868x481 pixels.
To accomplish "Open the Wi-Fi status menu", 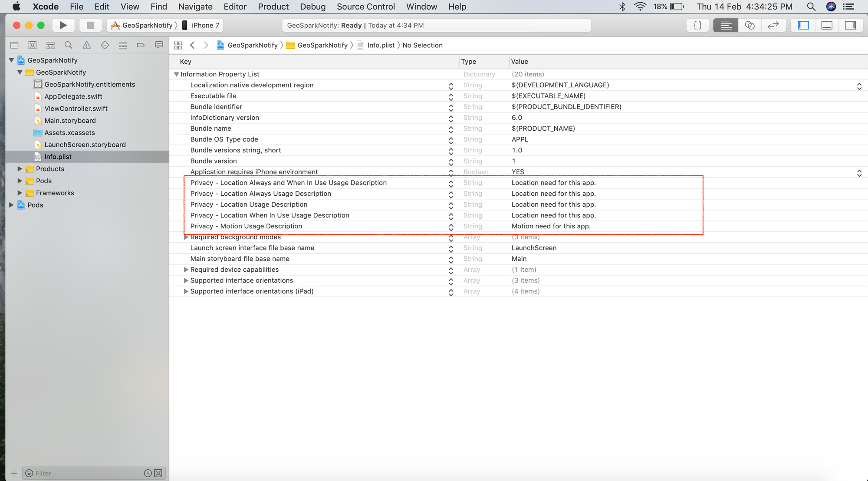I will 640,7.
